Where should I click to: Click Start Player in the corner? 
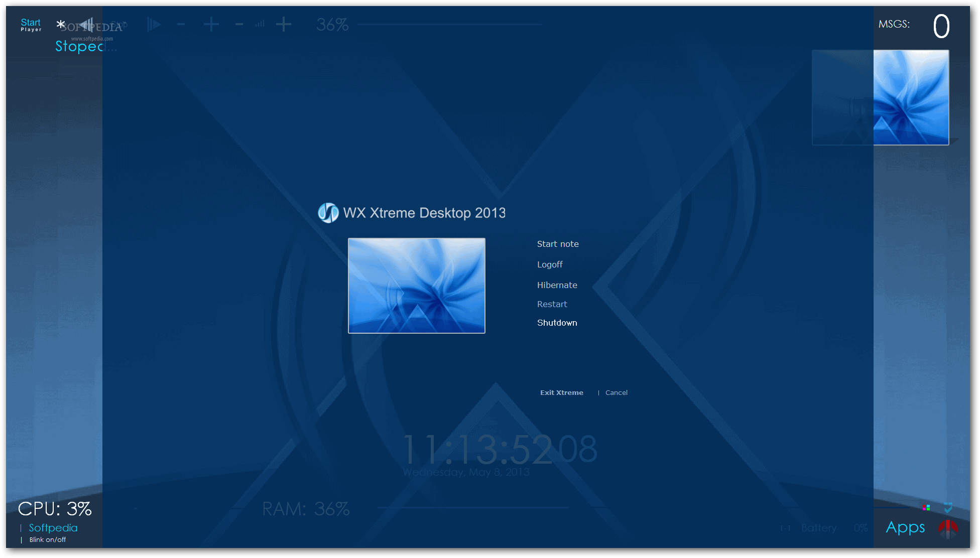pos(31,25)
